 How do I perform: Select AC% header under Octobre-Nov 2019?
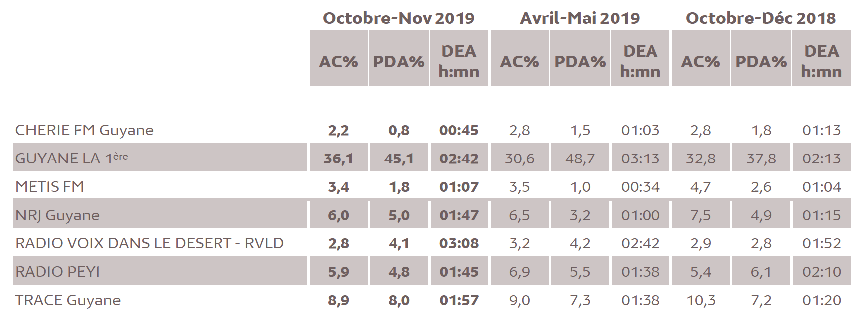tap(339, 61)
